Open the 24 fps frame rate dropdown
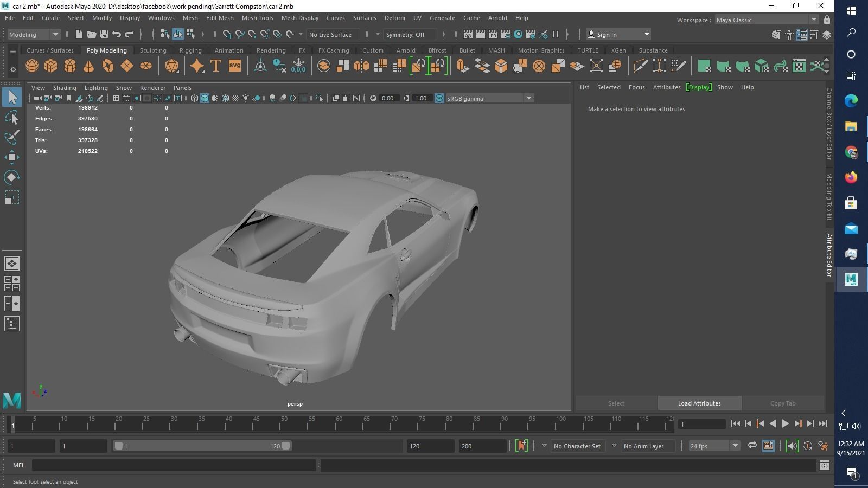This screenshot has height=488, width=868. (x=714, y=446)
